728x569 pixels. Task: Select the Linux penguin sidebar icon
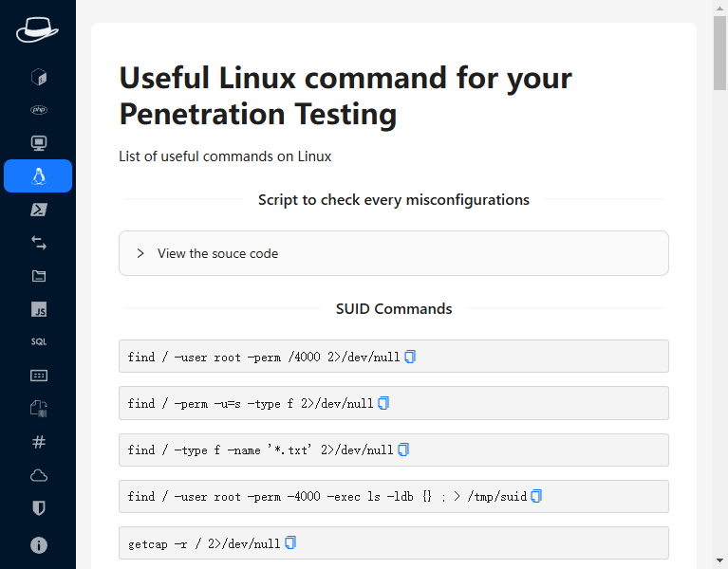click(x=38, y=176)
